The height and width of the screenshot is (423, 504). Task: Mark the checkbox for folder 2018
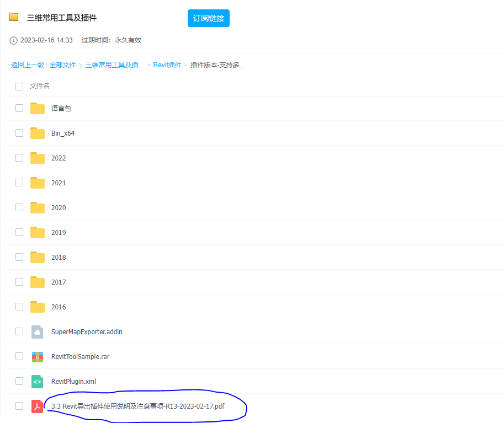(19, 257)
